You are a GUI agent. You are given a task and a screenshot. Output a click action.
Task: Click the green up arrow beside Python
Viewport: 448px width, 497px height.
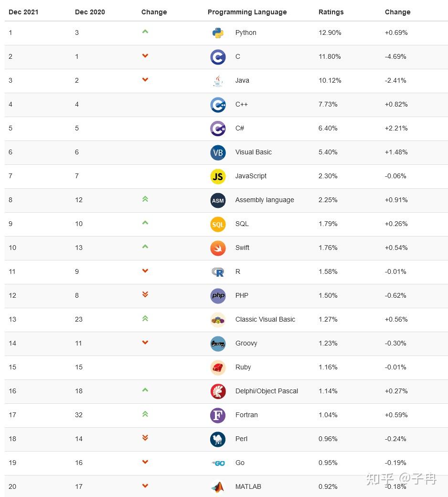tap(145, 32)
